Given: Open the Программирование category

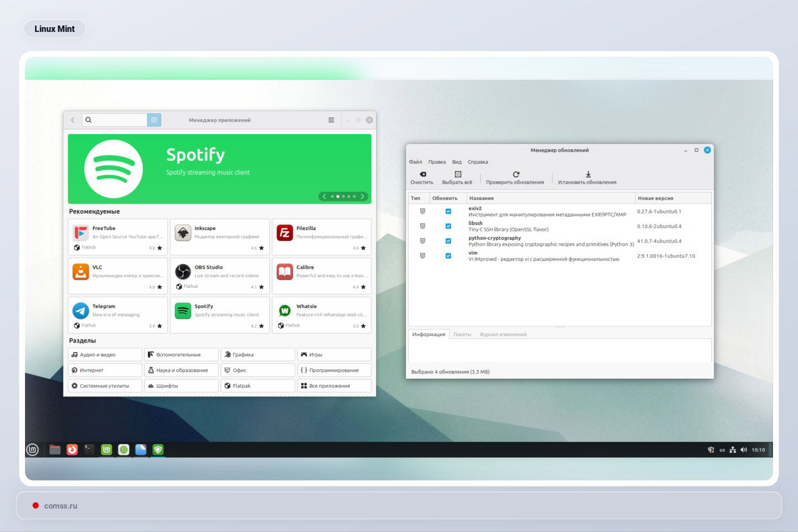Looking at the screenshot, I should (334, 370).
